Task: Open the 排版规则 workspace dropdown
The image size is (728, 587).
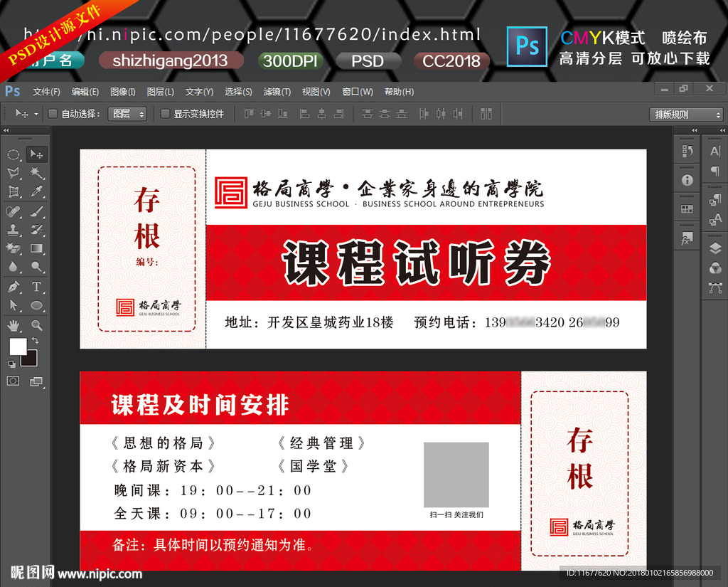Action: 686,115
